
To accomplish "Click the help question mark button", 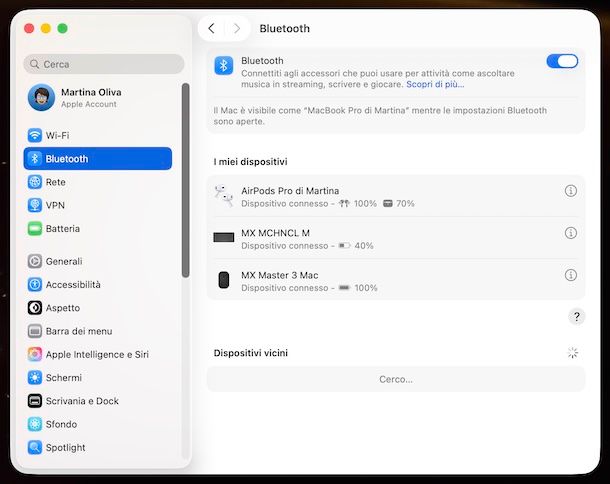I will 576,316.
